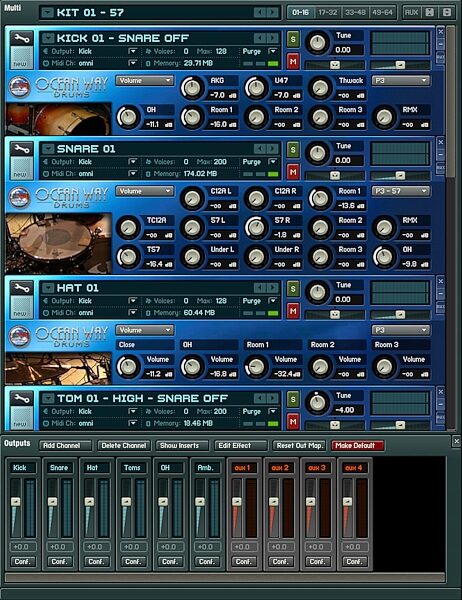Open Volume dropdown in Kick panel
This screenshot has width=462, height=600.
pos(145,81)
